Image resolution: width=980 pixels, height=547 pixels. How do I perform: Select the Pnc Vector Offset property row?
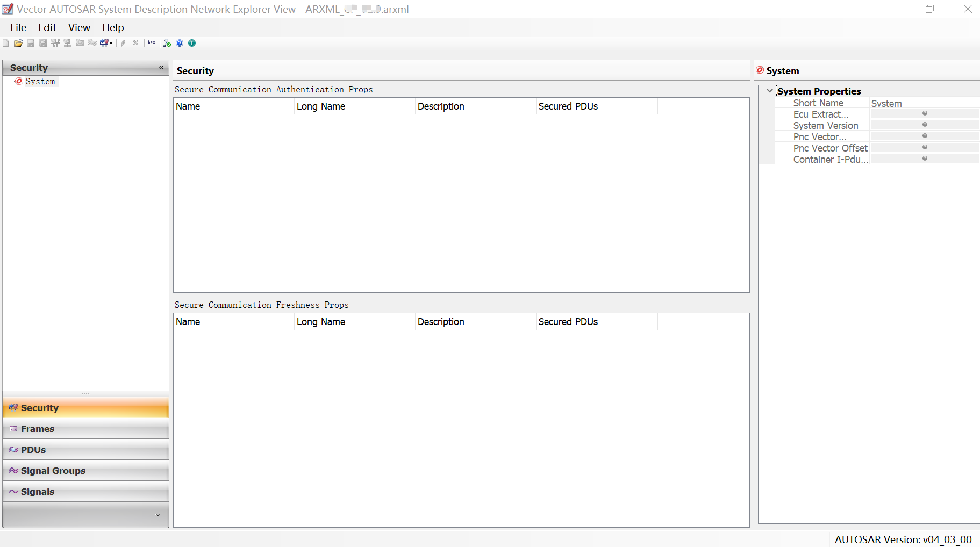(x=877, y=148)
